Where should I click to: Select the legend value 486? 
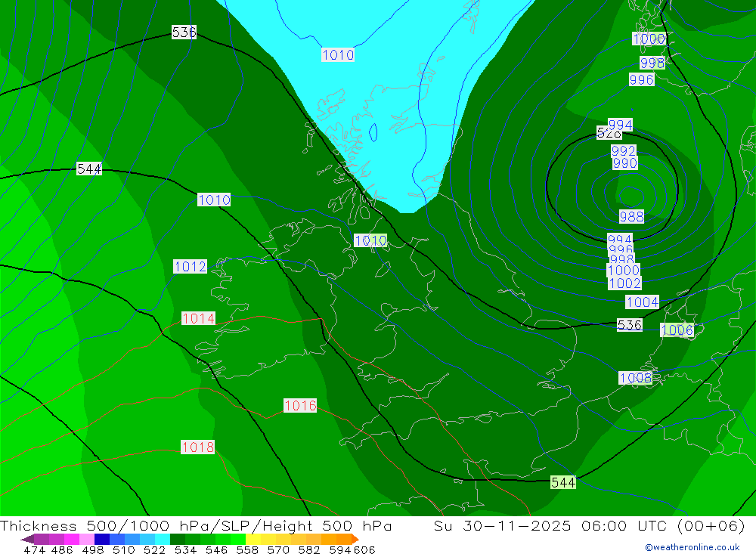(x=62, y=549)
